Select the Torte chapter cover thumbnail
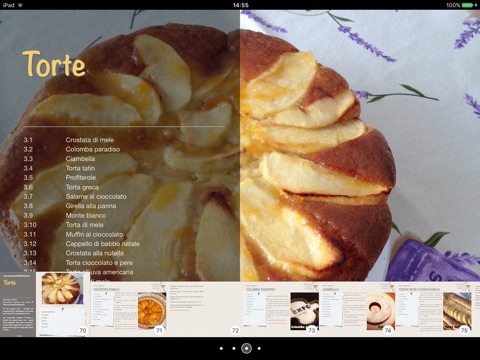Screen dimensions: 480x360 pyautogui.click(x=18, y=305)
